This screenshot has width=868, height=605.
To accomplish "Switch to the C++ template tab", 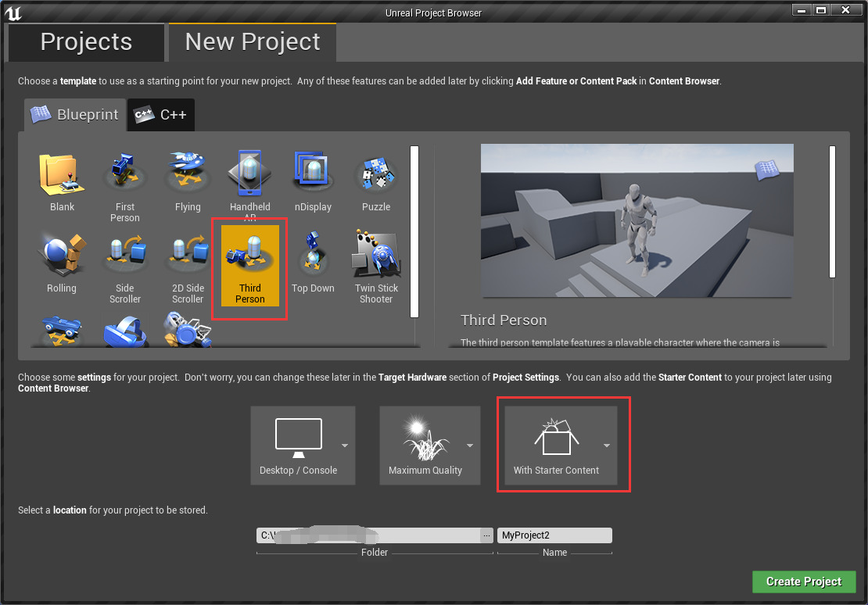I will (161, 115).
